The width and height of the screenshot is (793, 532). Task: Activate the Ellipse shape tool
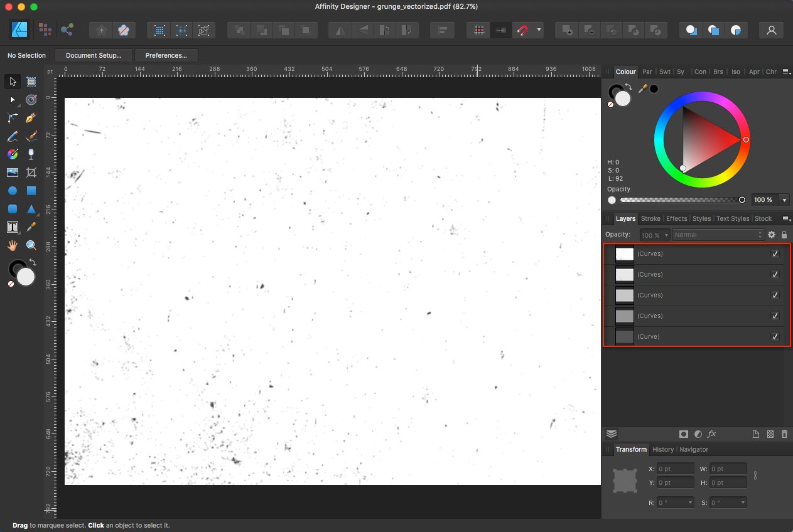click(12, 191)
